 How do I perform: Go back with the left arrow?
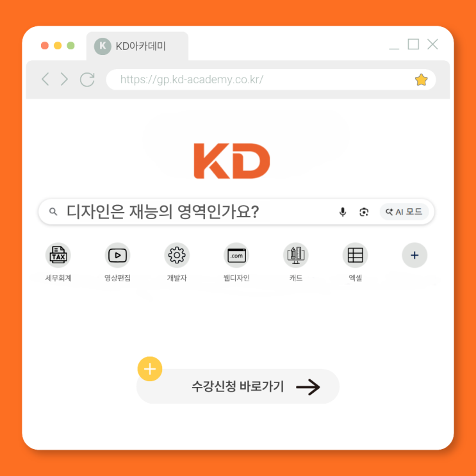pos(45,79)
